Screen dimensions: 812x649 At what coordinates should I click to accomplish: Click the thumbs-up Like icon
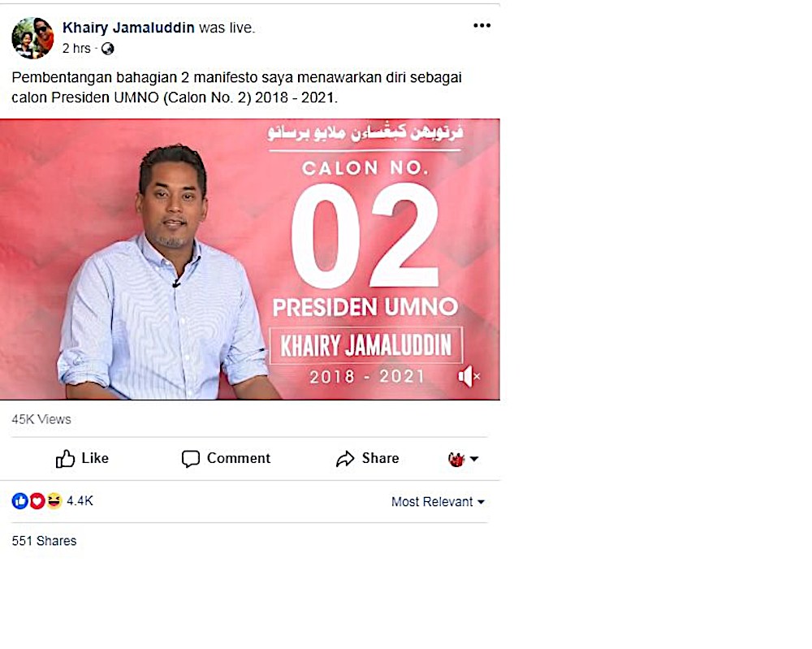point(65,458)
